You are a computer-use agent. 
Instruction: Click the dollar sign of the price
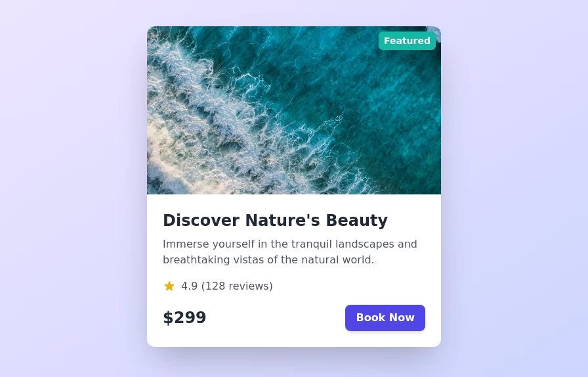[167, 318]
